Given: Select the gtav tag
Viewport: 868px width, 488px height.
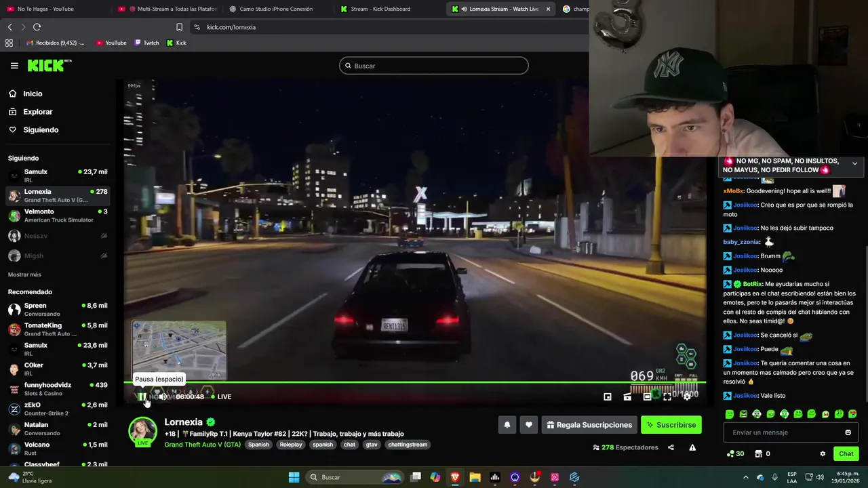Looking at the screenshot, I should 372,445.
